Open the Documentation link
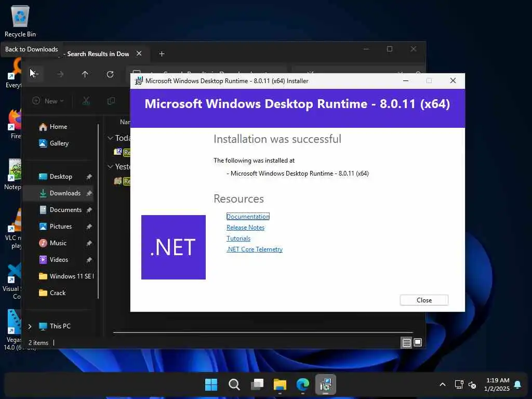Screen dimensions: 532x399 248,217
